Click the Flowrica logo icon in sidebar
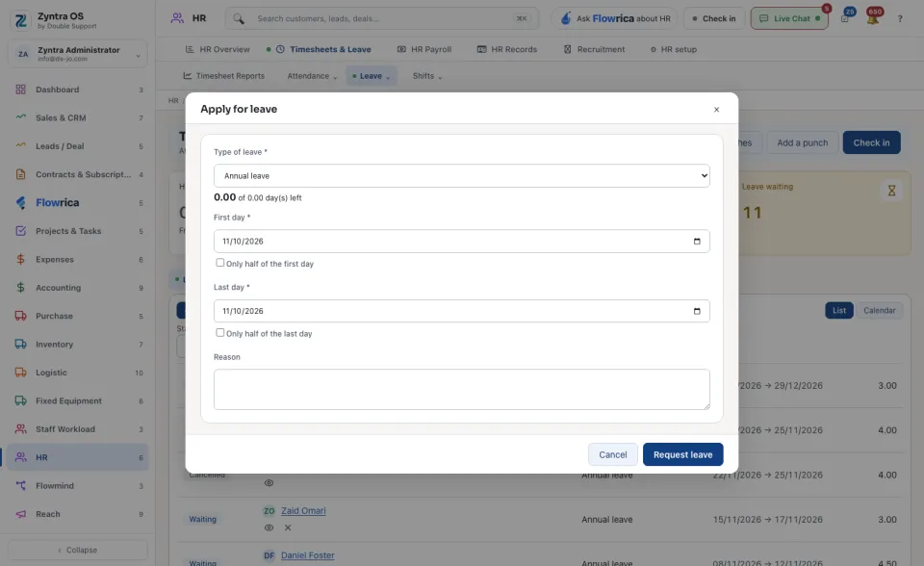 click(x=20, y=203)
